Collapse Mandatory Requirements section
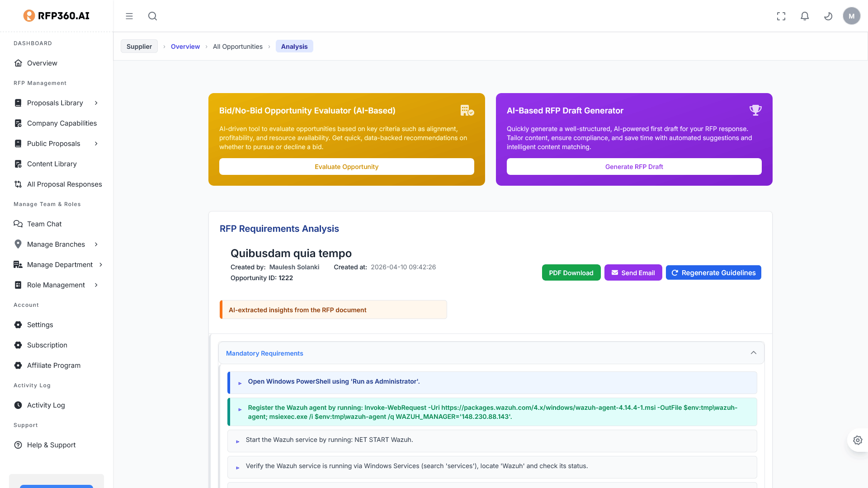868x488 pixels. [x=753, y=353]
